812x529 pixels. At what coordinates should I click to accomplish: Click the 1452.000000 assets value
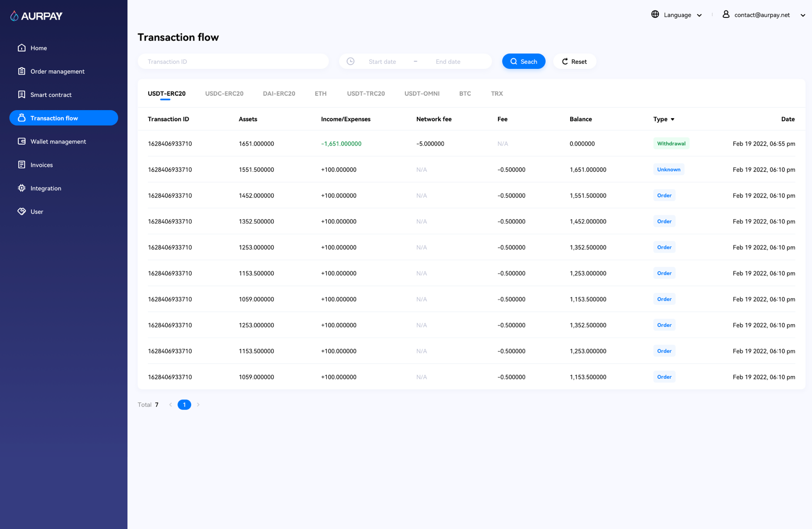point(256,196)
